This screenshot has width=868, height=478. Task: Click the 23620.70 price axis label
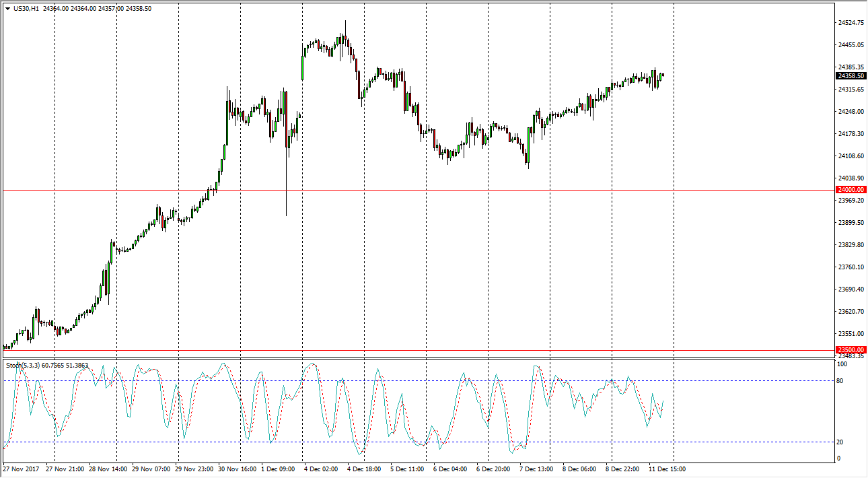pyautogui.click(x=851, y=312)
